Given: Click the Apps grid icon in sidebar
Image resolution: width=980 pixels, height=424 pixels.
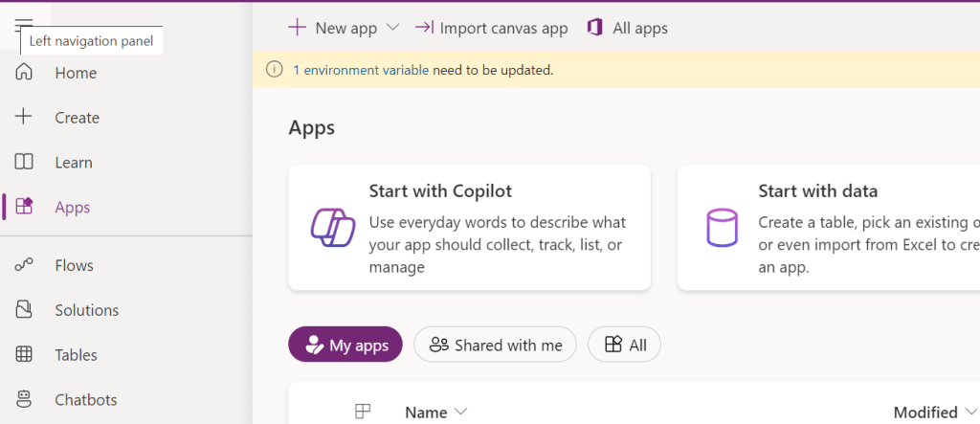Looking at the screenshot, I should coord(24,207).
